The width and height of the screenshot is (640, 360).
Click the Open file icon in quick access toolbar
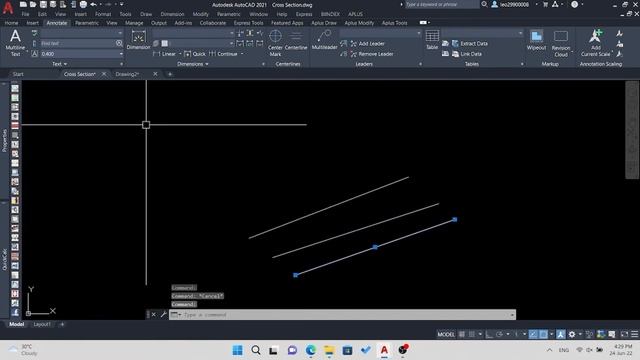pyautogui.click(x=33, y=4)
